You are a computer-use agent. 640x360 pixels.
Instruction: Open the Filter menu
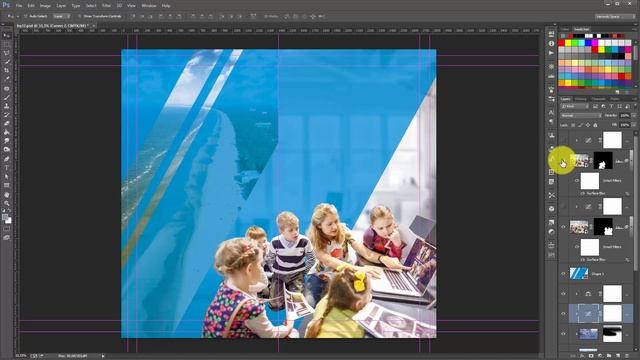pos(106,6)
